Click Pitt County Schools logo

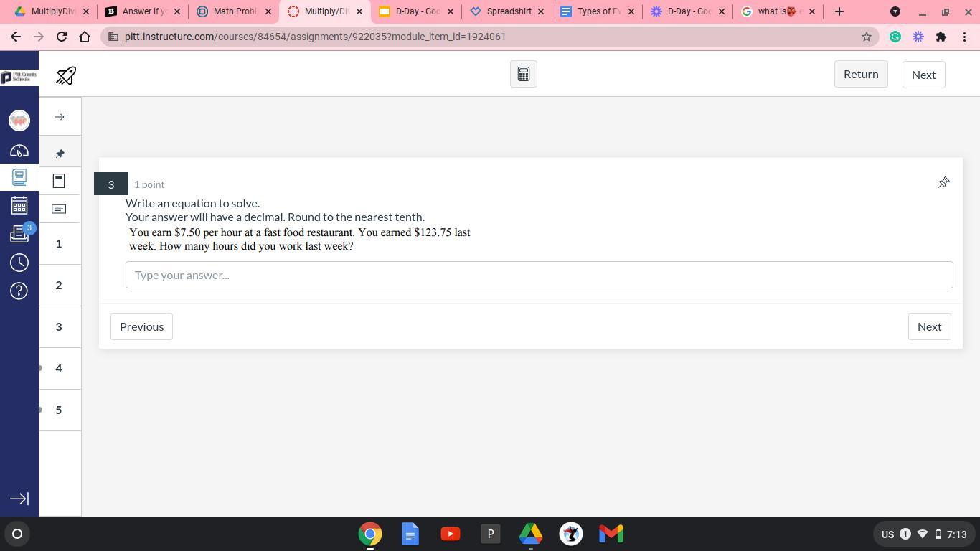coord(19,77)
